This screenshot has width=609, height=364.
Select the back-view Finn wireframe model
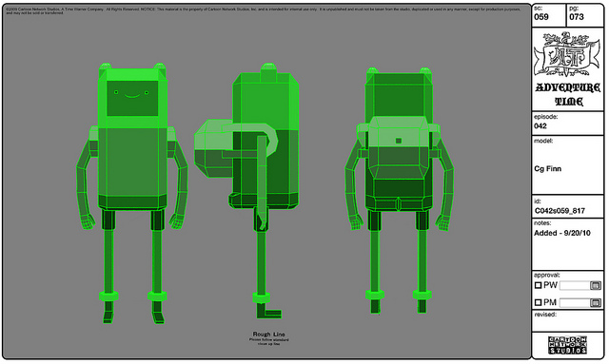(x=399, y=190)
